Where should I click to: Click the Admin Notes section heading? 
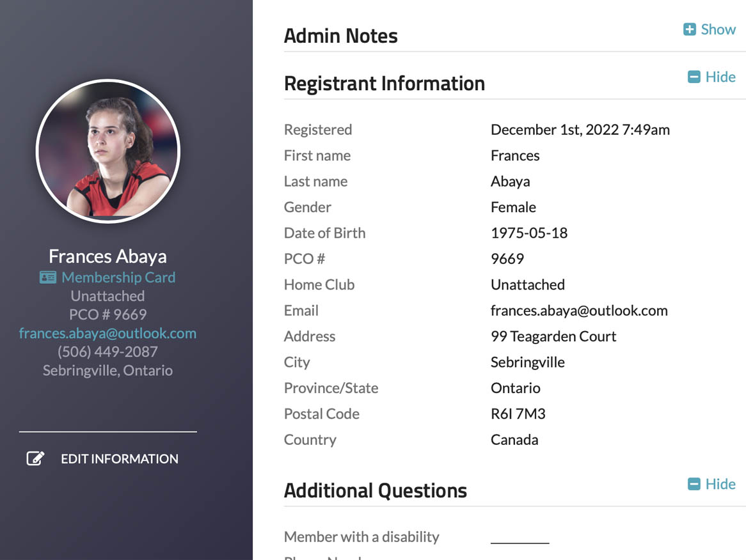[340, 36]
